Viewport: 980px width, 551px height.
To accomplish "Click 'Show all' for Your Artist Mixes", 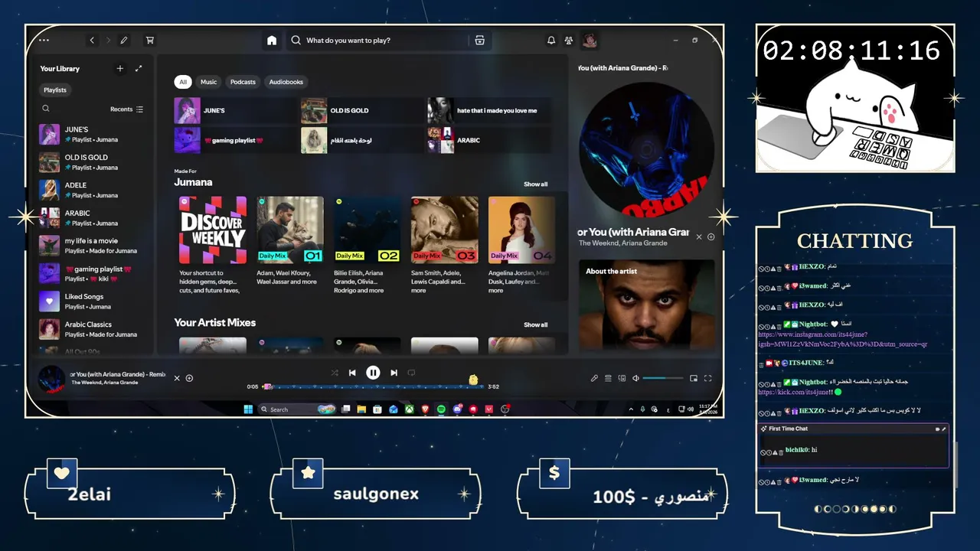I will (536, 324).
